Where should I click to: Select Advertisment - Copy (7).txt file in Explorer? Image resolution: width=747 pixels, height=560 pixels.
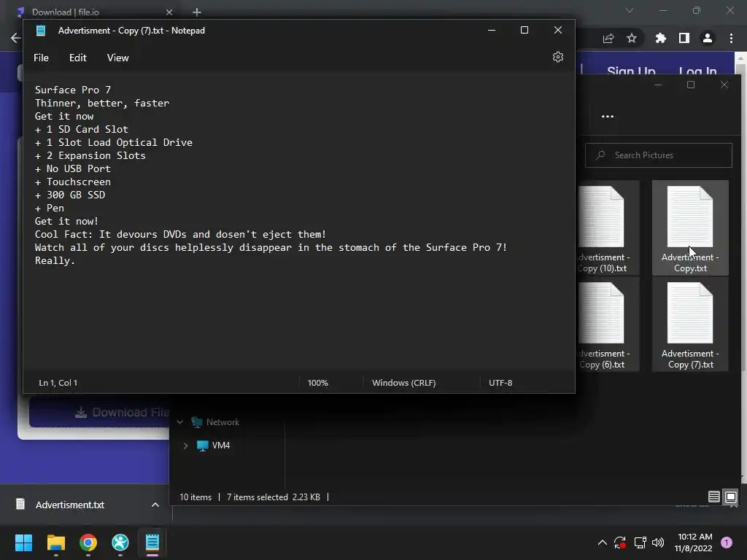tap(690, 324)
